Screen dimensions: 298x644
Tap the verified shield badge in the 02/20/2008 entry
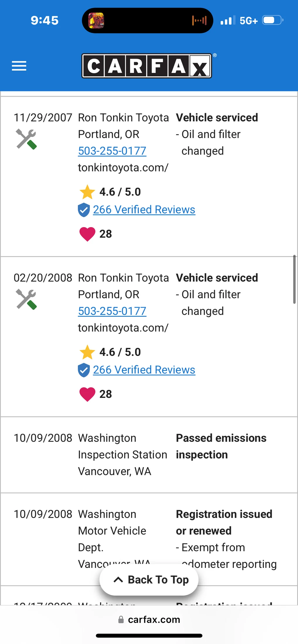coord(84,370)
